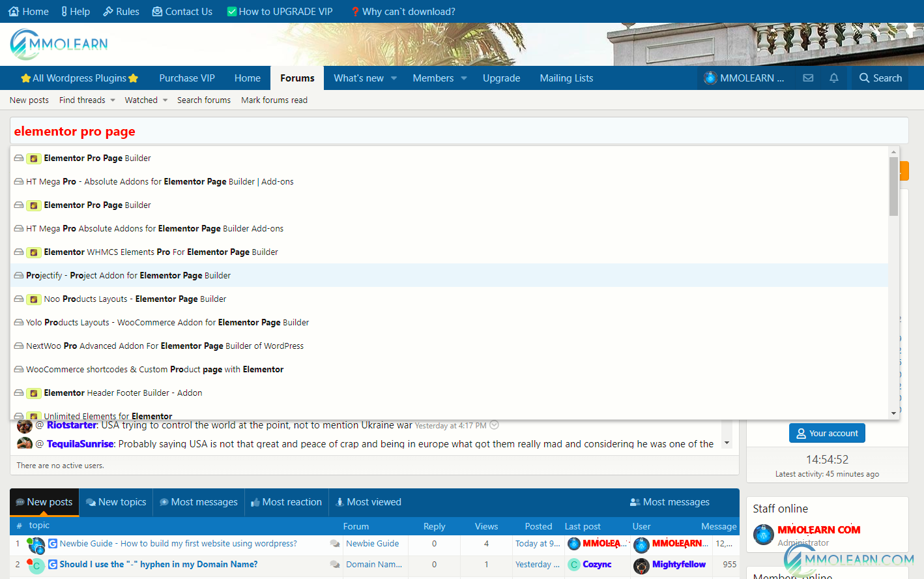Open the alerts bell icon
This screenshot has width=924, height=579.
tap(834, 78)
